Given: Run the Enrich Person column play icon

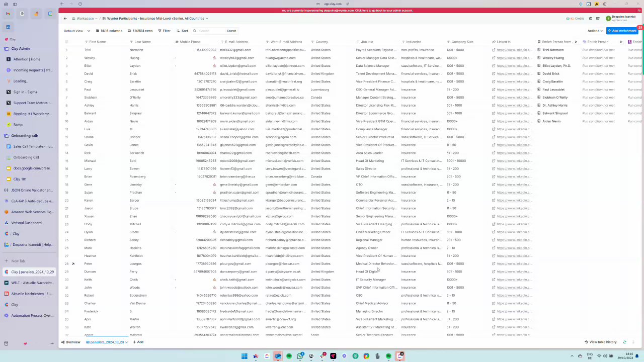Looking at the screenshot, I should pos(621,42).
